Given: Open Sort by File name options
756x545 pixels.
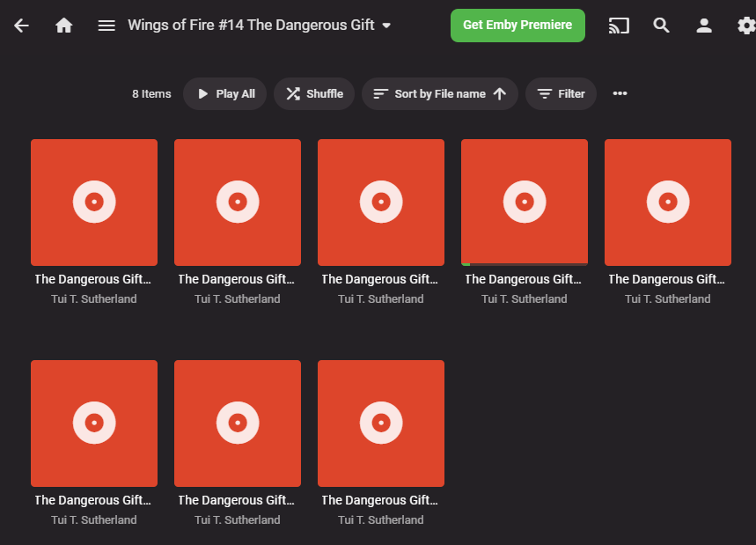Looking at the screenshot, I should (x=440, y=93).
